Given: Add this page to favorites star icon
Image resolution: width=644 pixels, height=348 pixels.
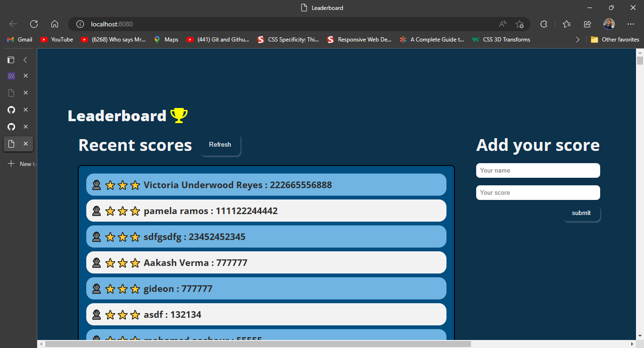Looking at the screenshot, I should (520, 24).
